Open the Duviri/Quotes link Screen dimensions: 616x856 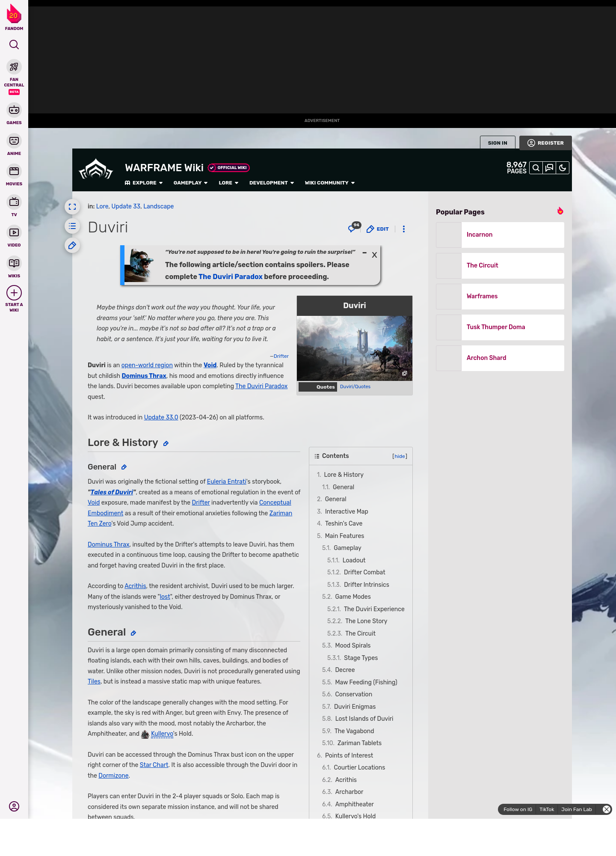(355, 386)
